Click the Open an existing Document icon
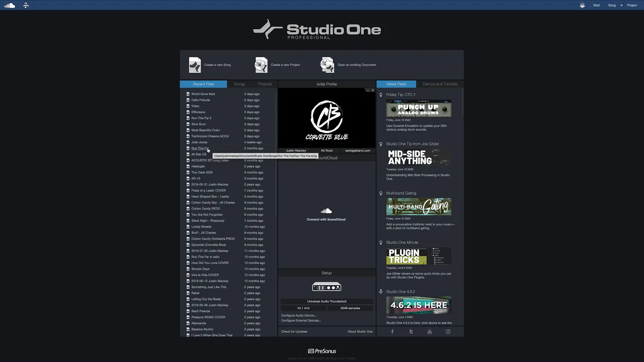This screenshot has width=644, height=362. point(328,65)
